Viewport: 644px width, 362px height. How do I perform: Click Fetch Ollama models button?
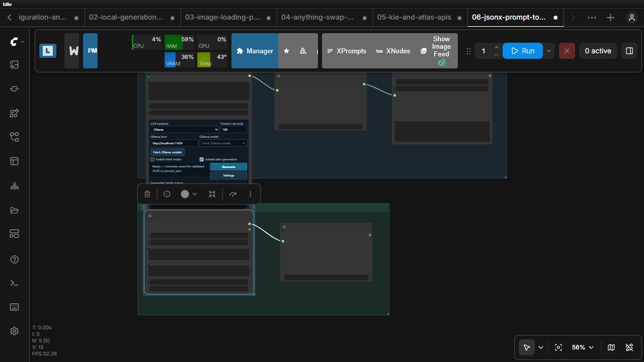[x=168, y=152]
